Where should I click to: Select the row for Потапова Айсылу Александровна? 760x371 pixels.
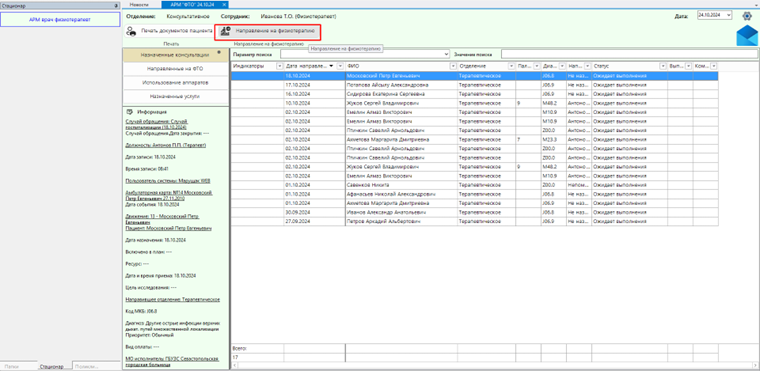pos(474,85)
